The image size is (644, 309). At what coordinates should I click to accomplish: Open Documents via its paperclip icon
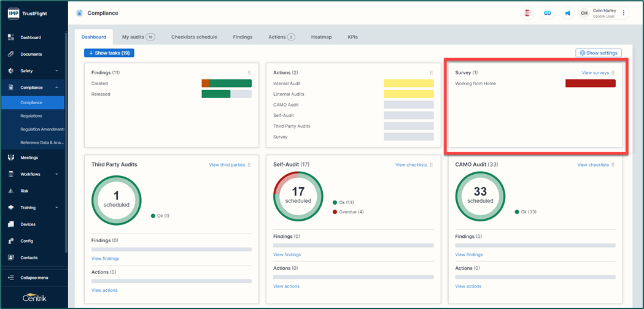[x=11, y=54]
